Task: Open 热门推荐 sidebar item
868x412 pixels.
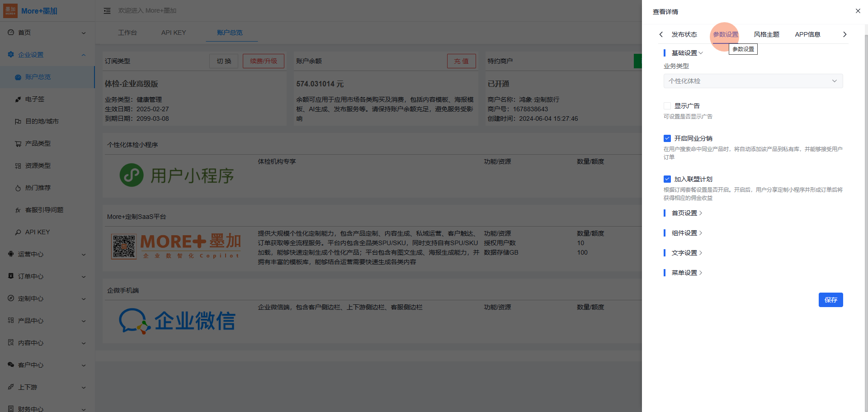Action: [x=38, y=188]
